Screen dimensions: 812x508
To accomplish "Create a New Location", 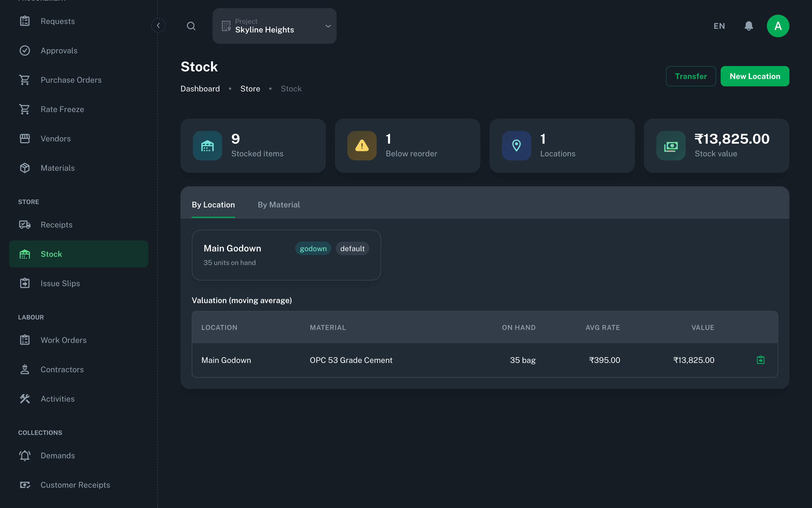I will pos(755,76).
